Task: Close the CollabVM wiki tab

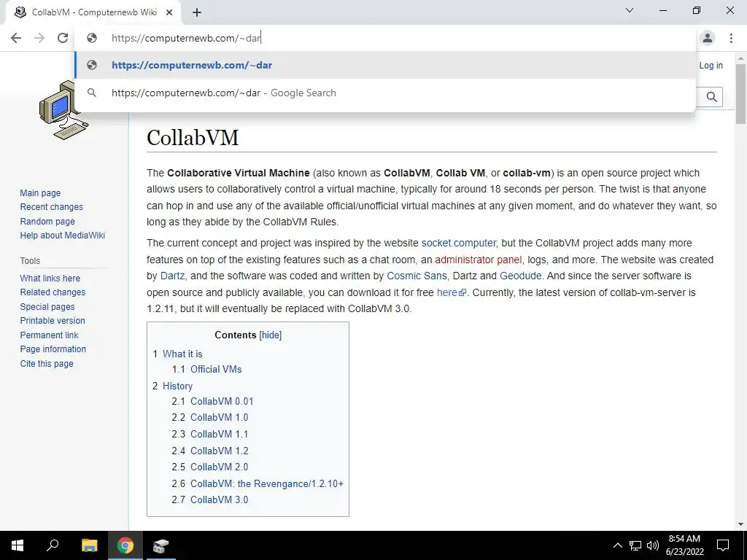Action: point(169,12)
